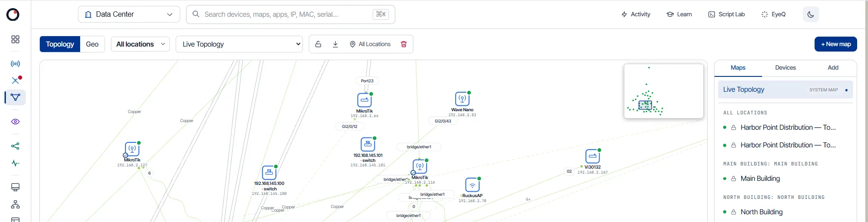868x222 pixels.
Task: Select the topology sidebar icon
Action: click(x=15, y=97)
